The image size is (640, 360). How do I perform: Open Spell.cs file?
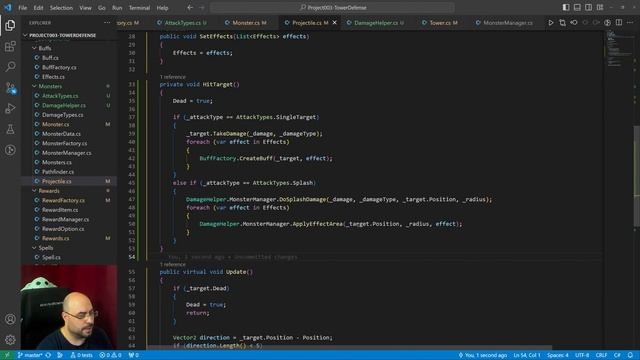click(x=51, y=257)
